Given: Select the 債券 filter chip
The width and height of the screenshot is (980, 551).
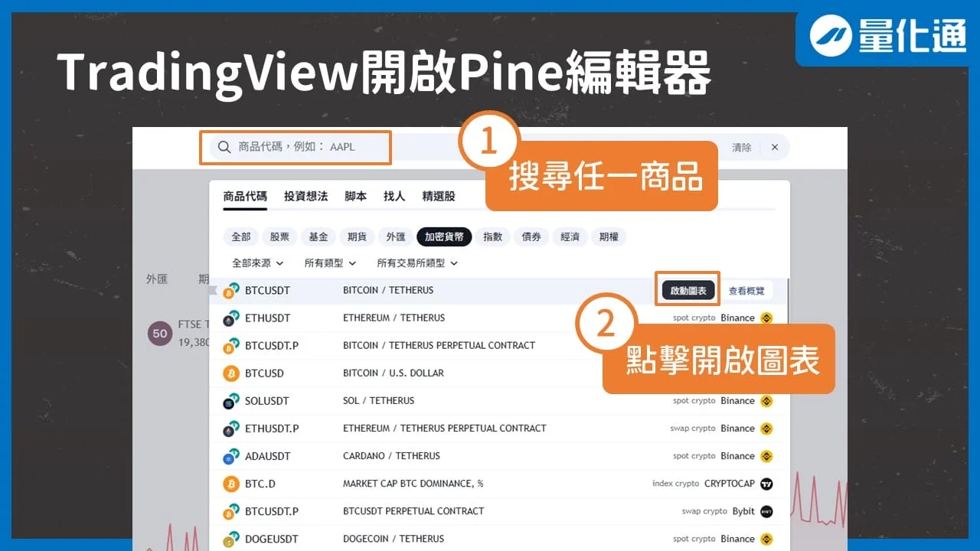Looking at the screenshot, I should [x=531, y=237].
